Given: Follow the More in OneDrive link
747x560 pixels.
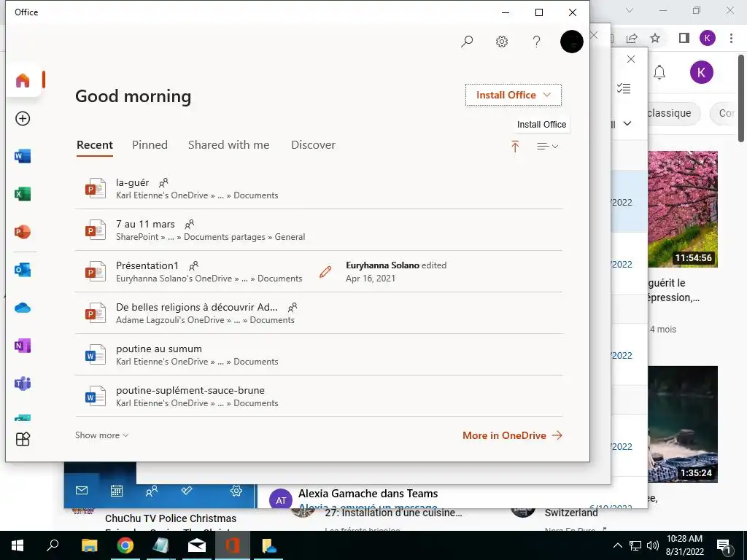Looking at the screenshot, I should [x=512, y=435].
